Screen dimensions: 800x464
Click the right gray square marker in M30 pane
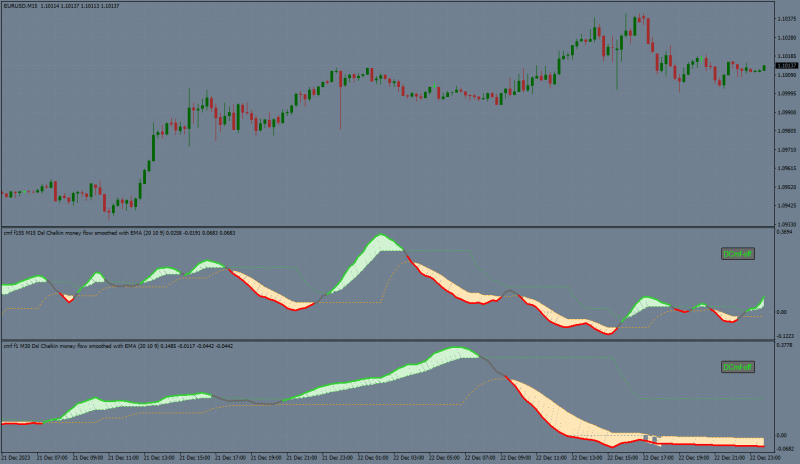click(655, 439)
